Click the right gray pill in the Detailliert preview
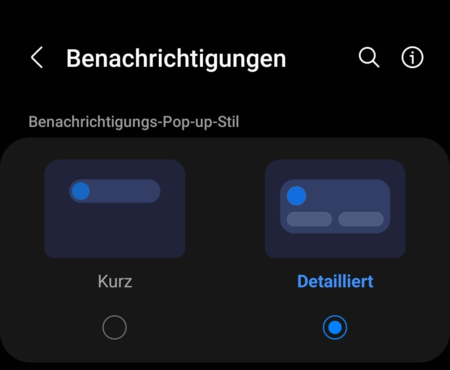450x370 pixels. coord(361,219)
